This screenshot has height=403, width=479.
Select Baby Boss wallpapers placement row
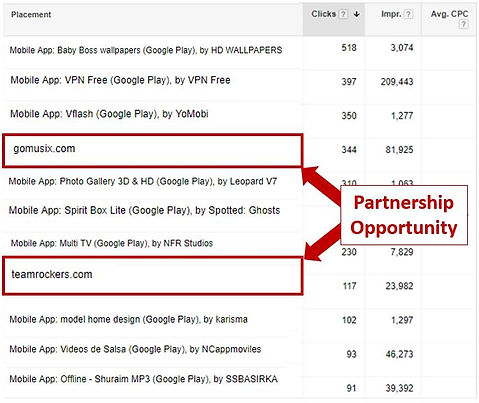[146, 50]
